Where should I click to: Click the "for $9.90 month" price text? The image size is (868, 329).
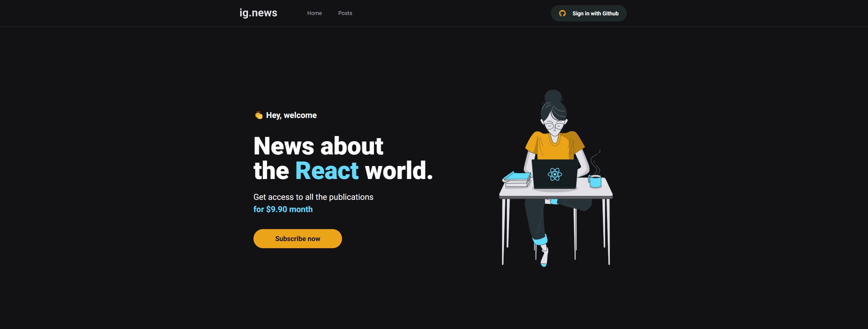[283, 209]
